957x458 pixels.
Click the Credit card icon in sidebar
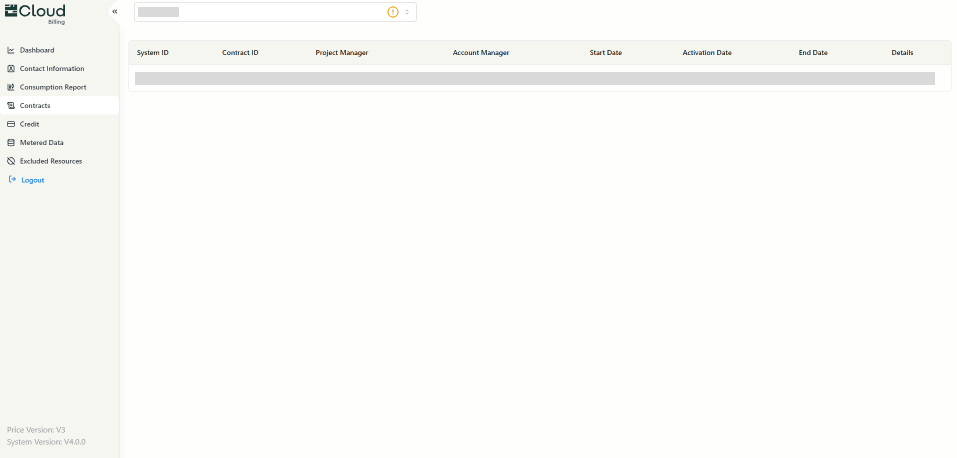pos(11,124)
